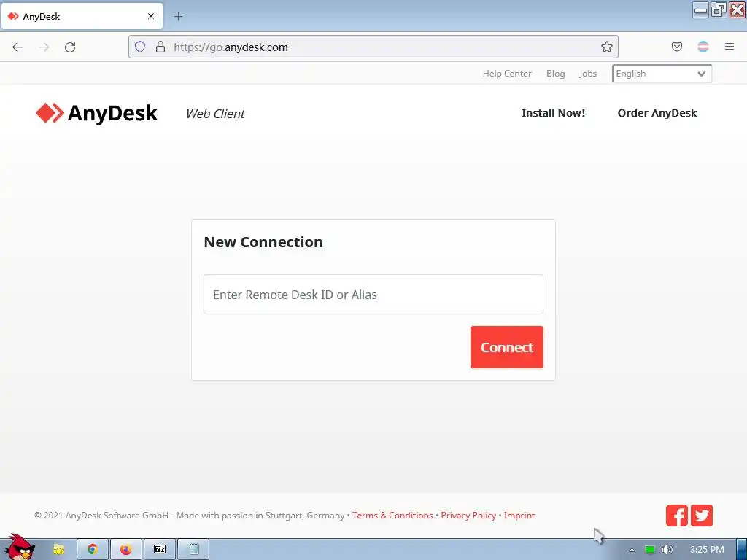Reload the page with the refresh icon
The image size is (747, 560).
pyautogui.click(x=70, y=47)
